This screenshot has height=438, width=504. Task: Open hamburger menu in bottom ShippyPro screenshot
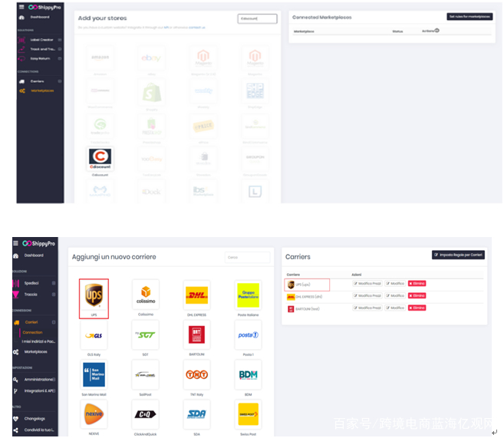click(x=15, y=243)
